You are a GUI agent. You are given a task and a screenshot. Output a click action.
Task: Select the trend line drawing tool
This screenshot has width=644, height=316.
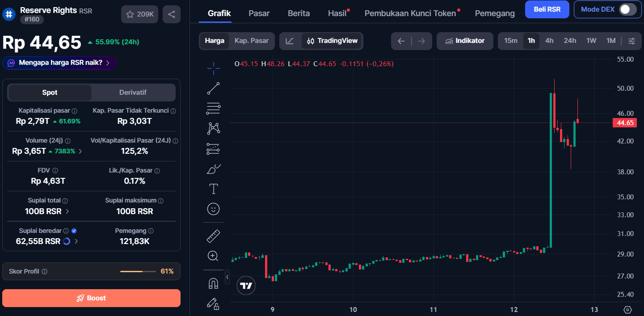tap(214, 88)
